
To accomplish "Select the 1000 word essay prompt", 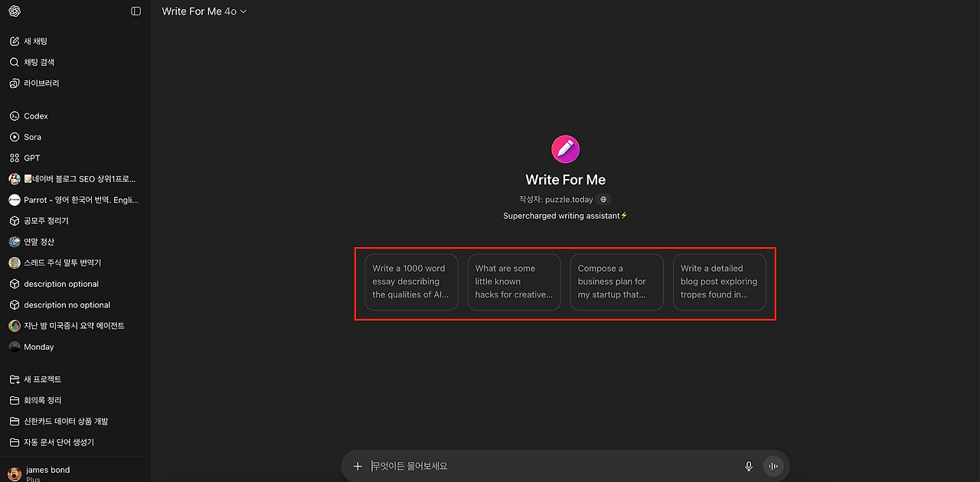I will [411, 282].
